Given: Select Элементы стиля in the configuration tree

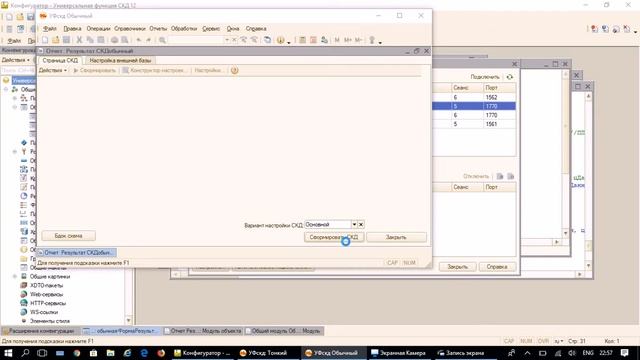Looking at the screenshot, I should click(50, 321).
